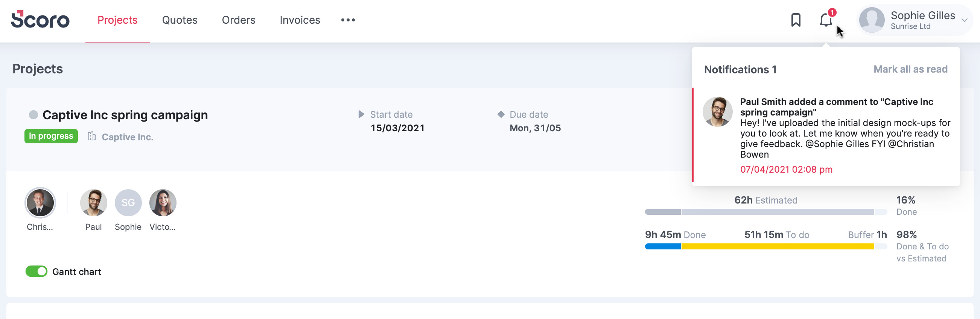This screenshot has height=319, width=980.
Task: Select Paul's team member avatar
Action: [93, 203]
